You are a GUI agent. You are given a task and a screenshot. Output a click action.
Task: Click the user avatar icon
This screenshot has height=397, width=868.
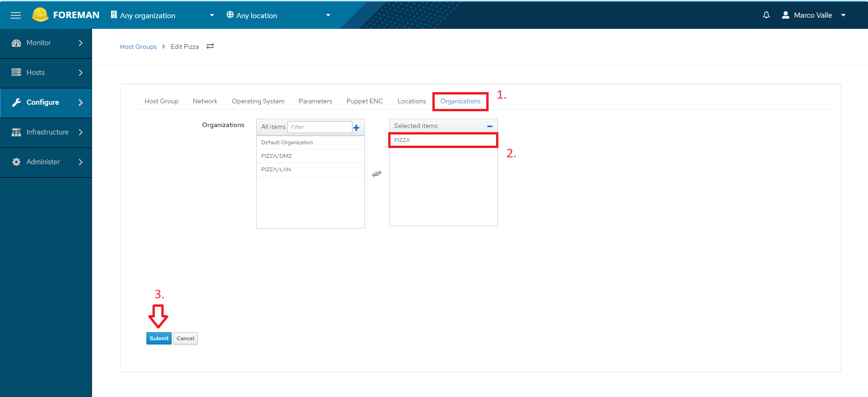[x=786, y=15]
